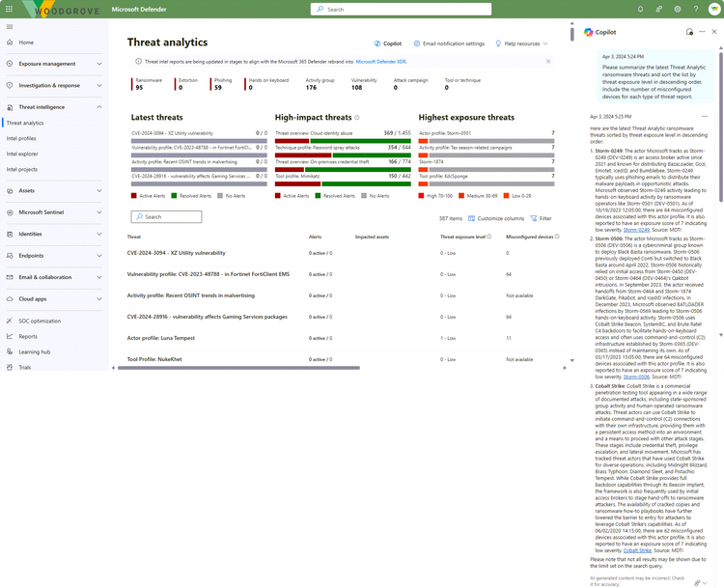Click the top Search box in header

pyautogui.click(x=401, y=10)
